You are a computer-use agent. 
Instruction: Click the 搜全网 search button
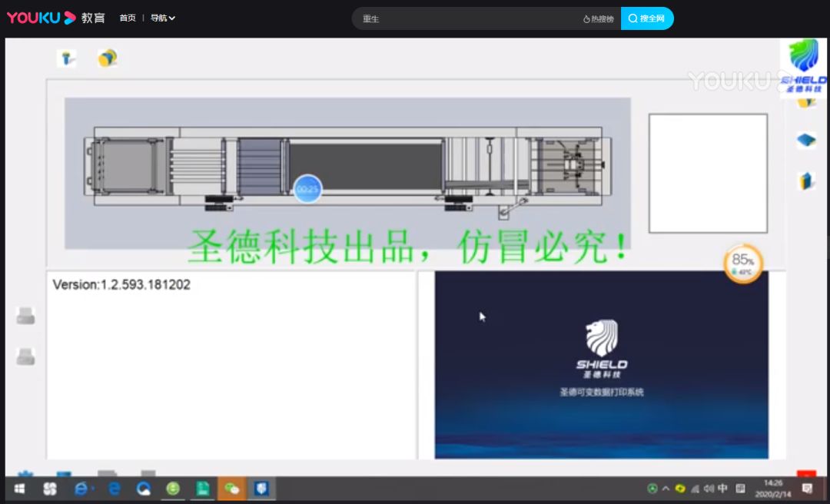[x=647, y=18]
